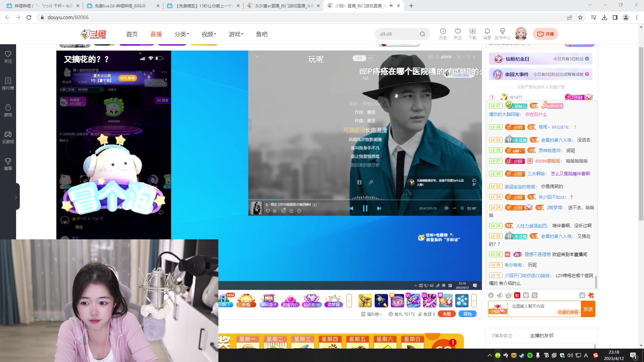
Task: Open 游戏 in the left sidebar
Action: pos(8,111)
